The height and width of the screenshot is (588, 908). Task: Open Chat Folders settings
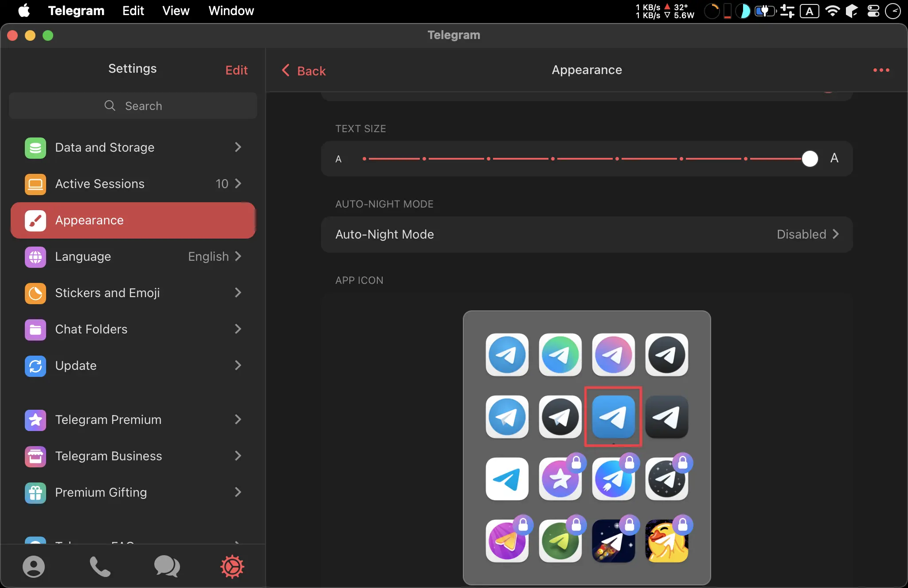click(x=133, y=329)
